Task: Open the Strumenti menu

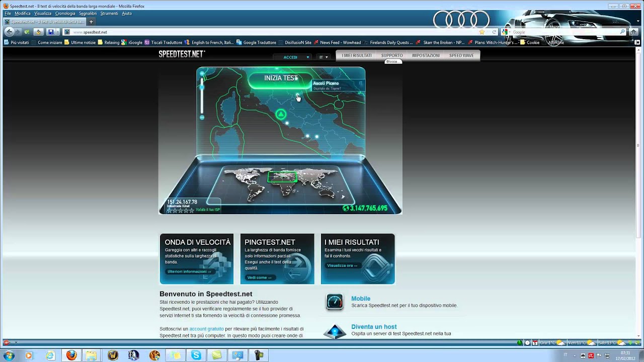Action: 109,14
